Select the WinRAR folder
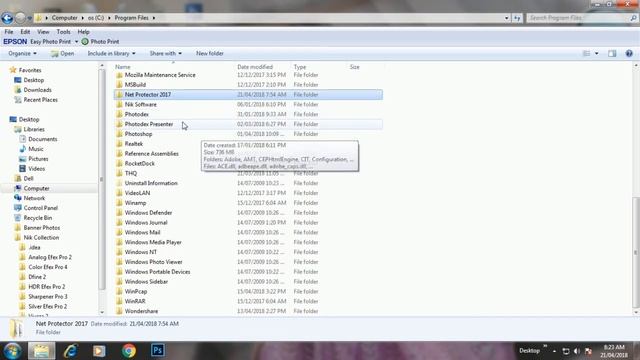This screenshot has height=360, width=640. point(135,301)
